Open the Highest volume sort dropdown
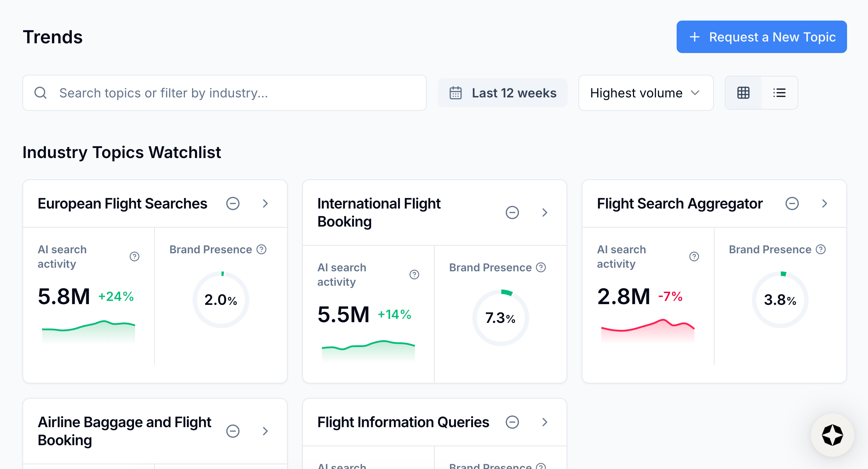 (646, 93)
